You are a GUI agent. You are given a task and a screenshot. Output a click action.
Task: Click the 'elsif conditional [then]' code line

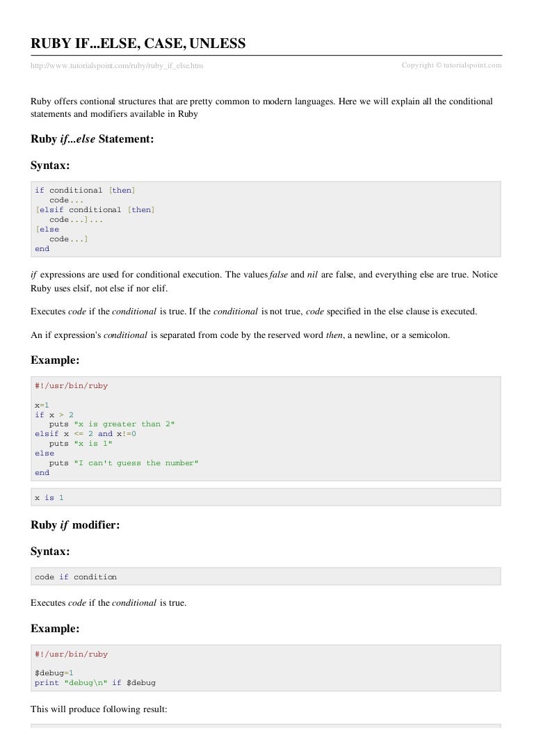[95, 210]
